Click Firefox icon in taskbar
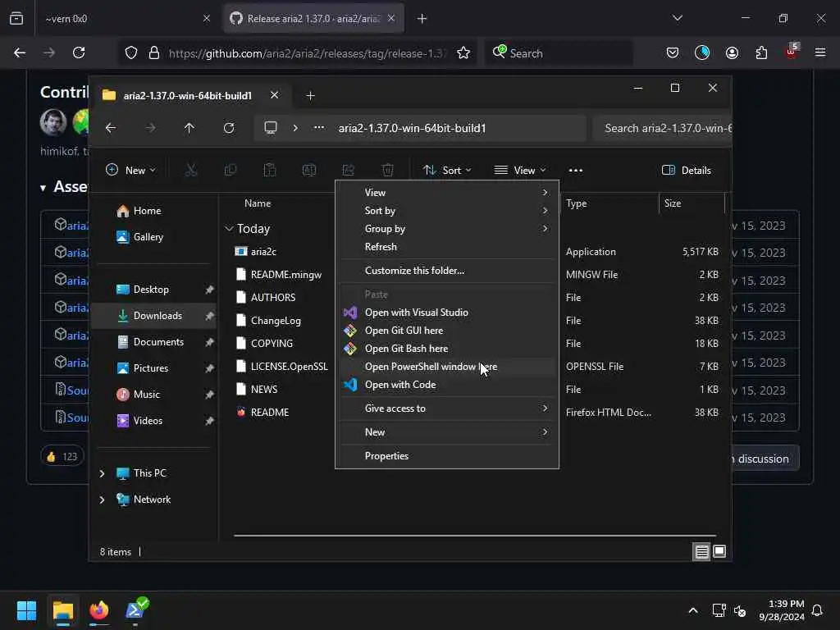Screen dimensions: 840x630 click(x=99, y=610)
